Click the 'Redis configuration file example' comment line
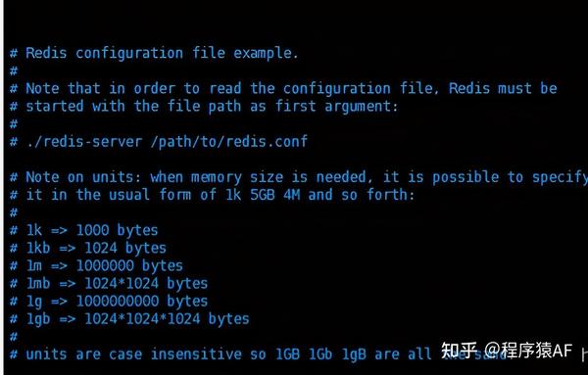The width and height of the screenshot is (588, 375). click(154, 53)
